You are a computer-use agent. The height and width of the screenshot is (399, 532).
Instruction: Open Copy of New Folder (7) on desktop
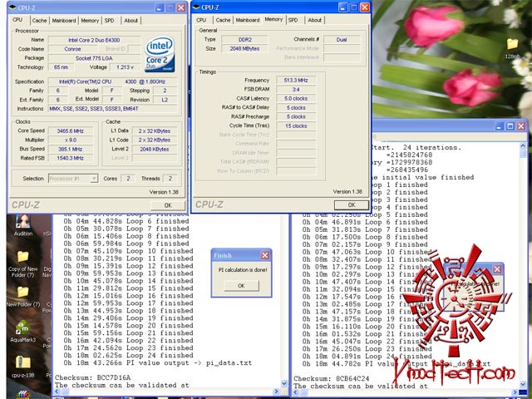[23, 264]
